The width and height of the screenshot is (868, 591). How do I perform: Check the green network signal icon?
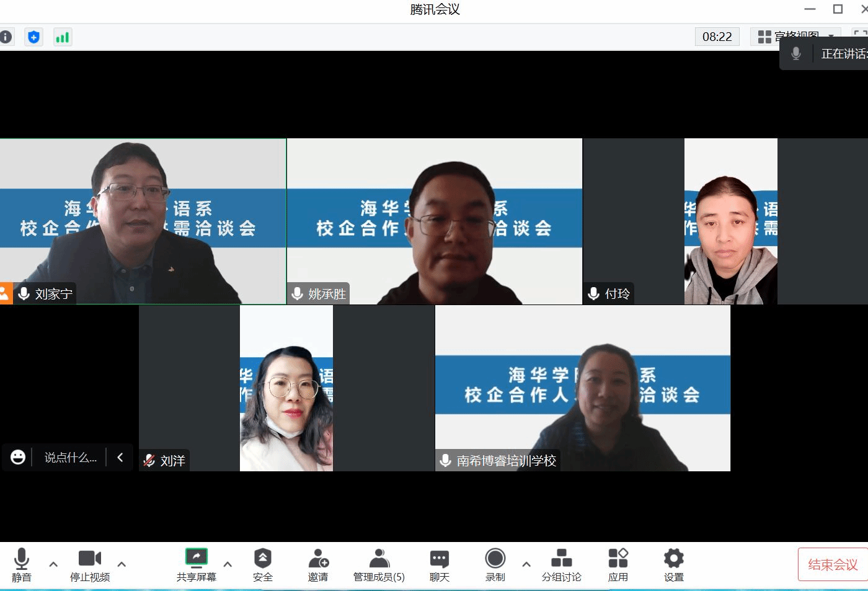click(x=63, y=37)
